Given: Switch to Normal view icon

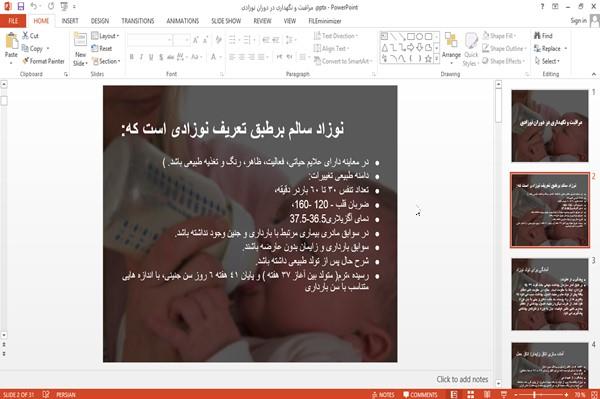Looking at the screenshot, I should tap(454, 394).
